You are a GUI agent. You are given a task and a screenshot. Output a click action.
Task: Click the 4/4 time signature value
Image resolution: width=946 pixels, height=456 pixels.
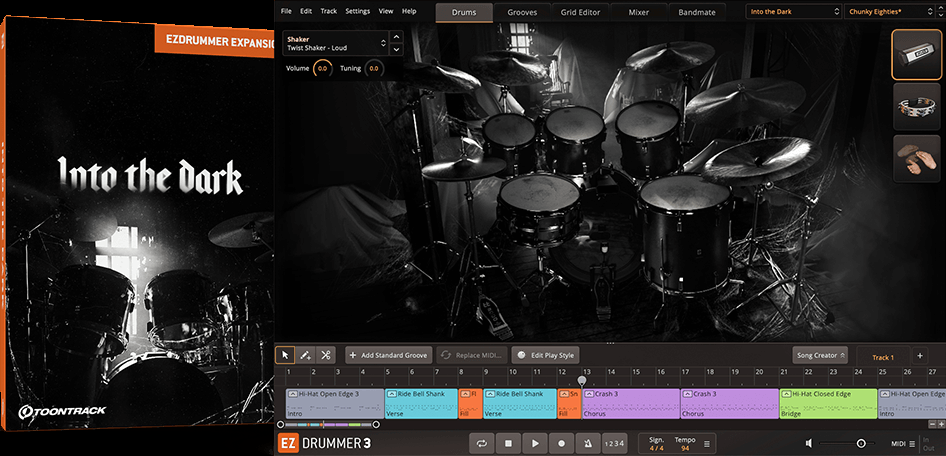click(656, 448)
